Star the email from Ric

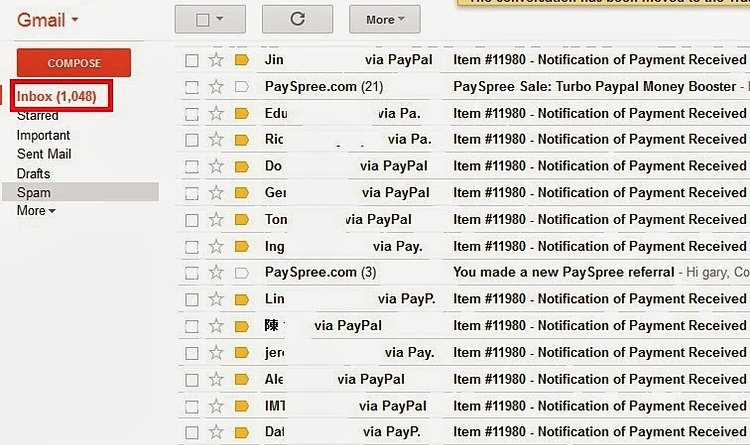pos(216,140)
